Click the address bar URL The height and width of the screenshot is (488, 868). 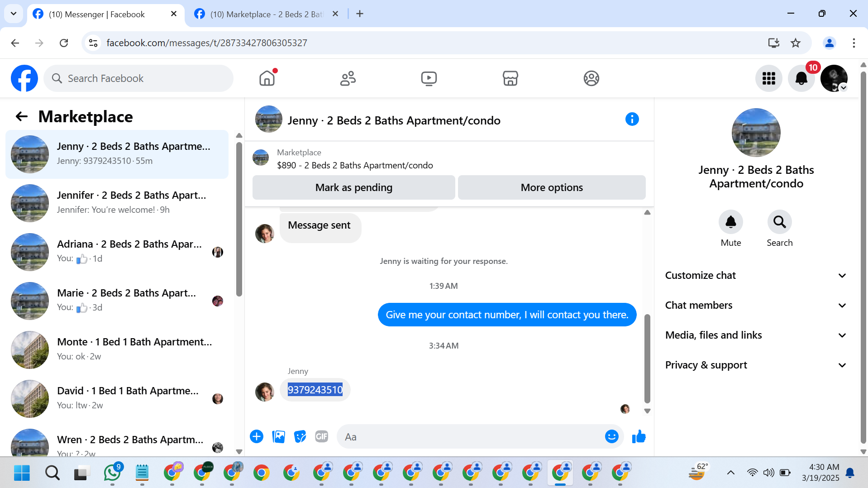coord(207,43)
